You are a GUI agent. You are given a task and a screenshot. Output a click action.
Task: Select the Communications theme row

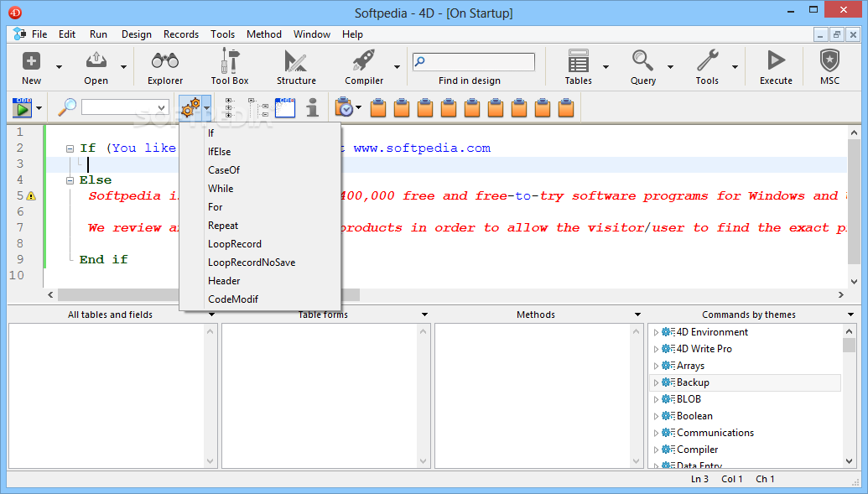745,433
